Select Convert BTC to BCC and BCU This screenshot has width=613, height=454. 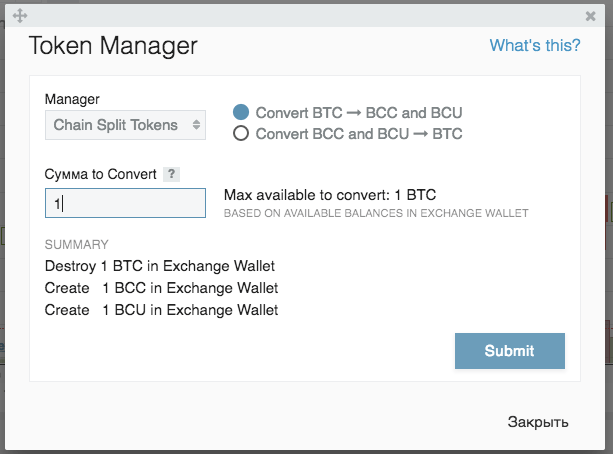[240, 112]
